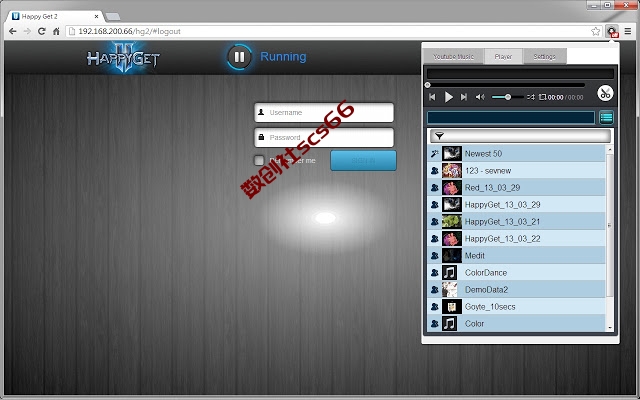Image resolution: width=640 pixels, height=400 pixels.
Task: Open the Goyte_10secs playlist
Action: [x=516, y=307]
